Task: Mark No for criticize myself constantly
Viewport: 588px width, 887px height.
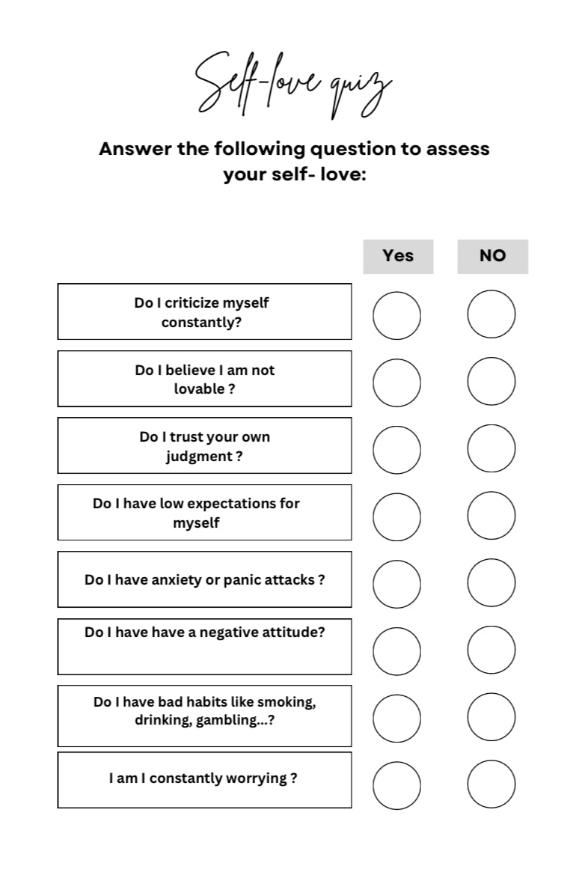Action: 491,314
